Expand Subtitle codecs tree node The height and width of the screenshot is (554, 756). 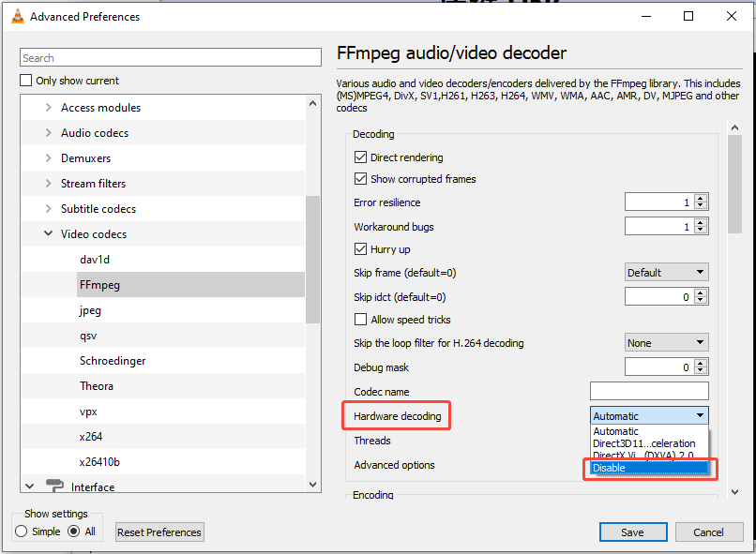pyautogui.click(x=48, y=209)
